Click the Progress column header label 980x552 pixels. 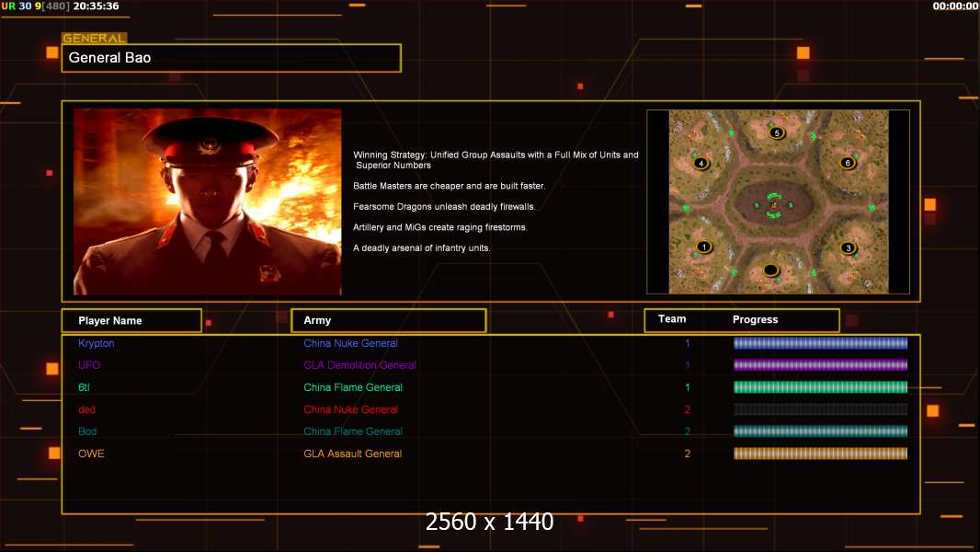(755, 319)
